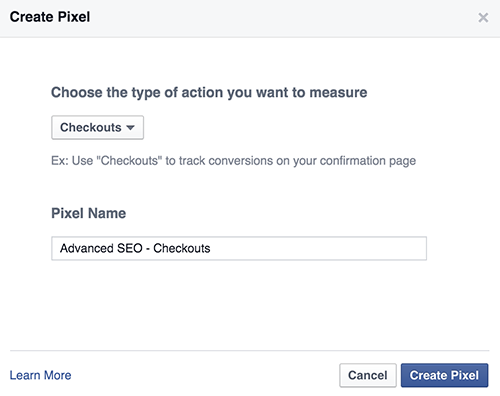Open the Learn More link
The image size is (500, 396).
point(40,375)
